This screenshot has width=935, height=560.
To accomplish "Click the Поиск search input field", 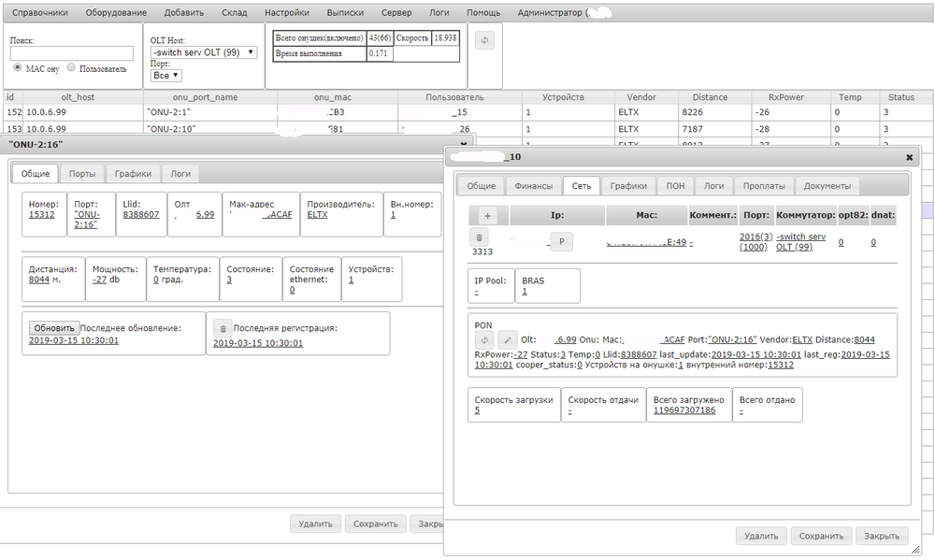I will 72,54.
